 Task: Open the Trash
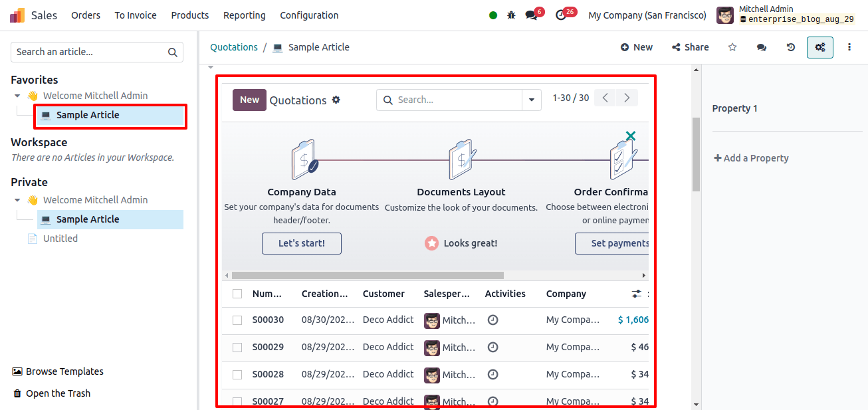click(x=52, y=393)
